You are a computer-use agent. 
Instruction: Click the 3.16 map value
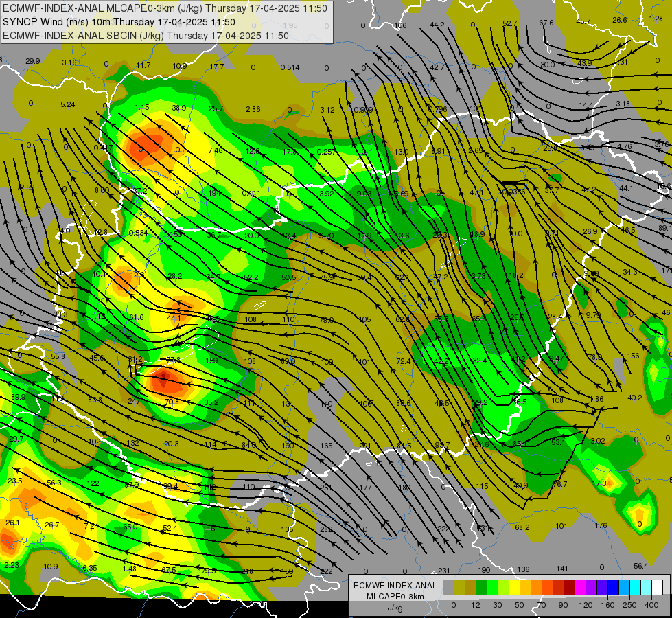(x=69, y=62)
